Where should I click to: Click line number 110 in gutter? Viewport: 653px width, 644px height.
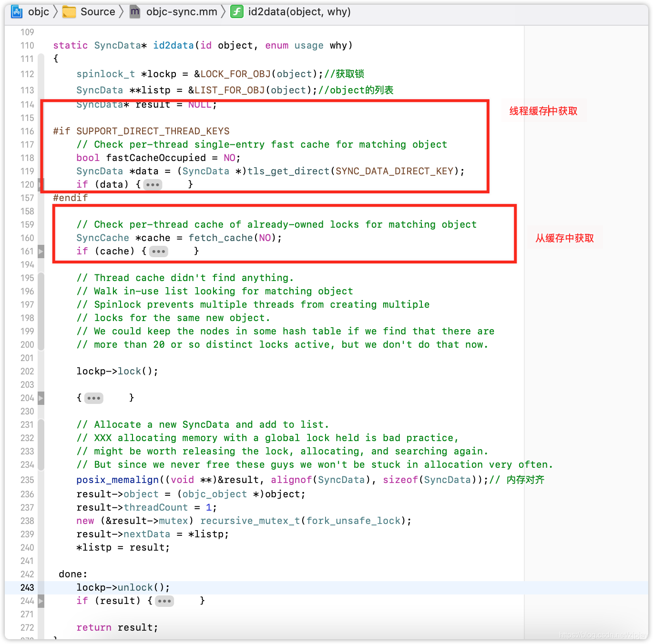point(27,45)
